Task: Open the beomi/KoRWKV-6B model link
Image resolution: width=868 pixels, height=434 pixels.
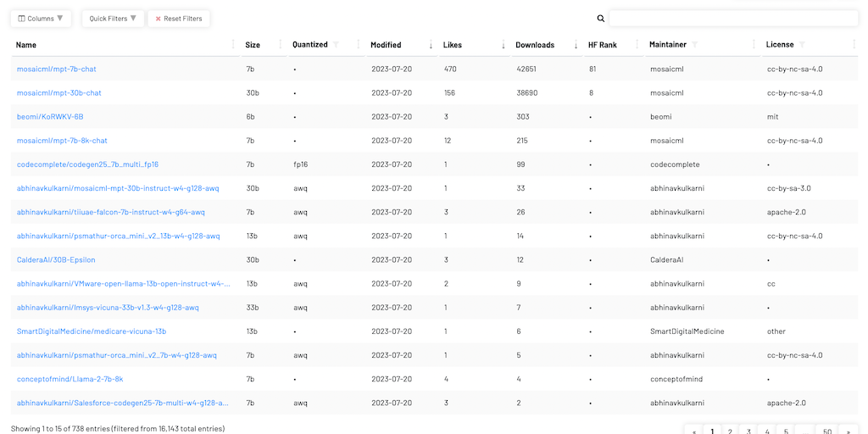Action: pyautogui.click(x=50, y=116)
